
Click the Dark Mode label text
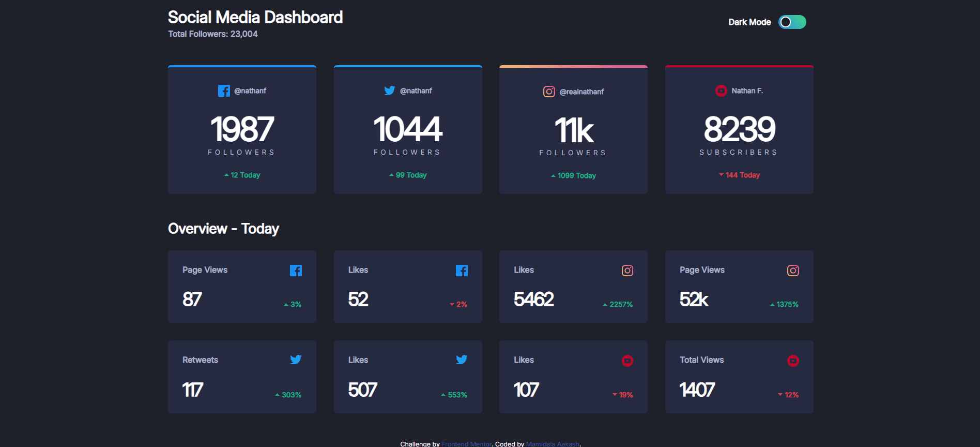[749, 22]
